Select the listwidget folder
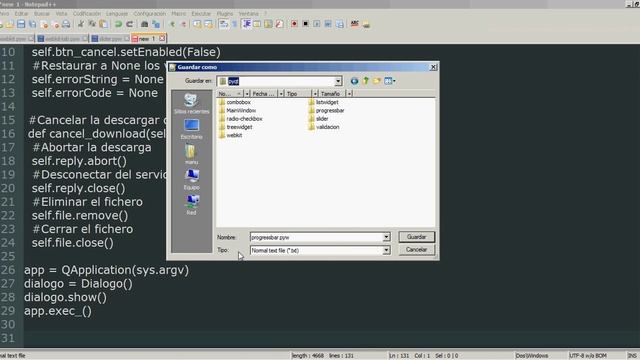This screenshot has width=640, height=360. coord(323,102)
